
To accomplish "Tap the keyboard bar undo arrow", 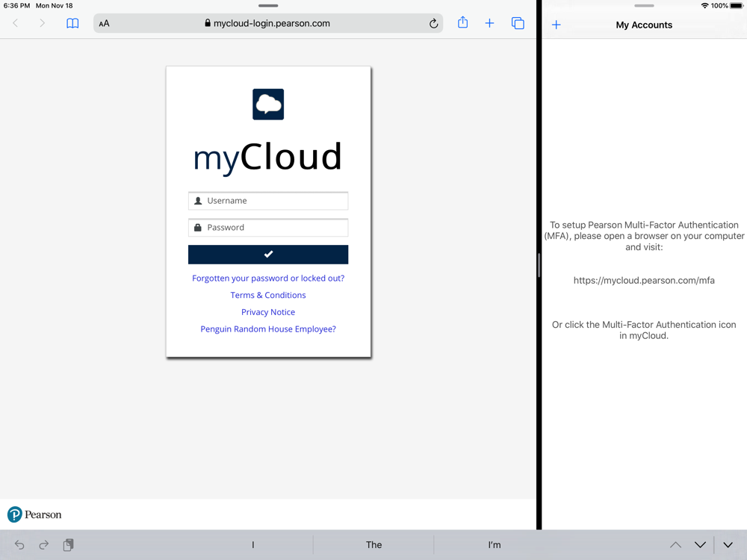I will click(19, 545).
